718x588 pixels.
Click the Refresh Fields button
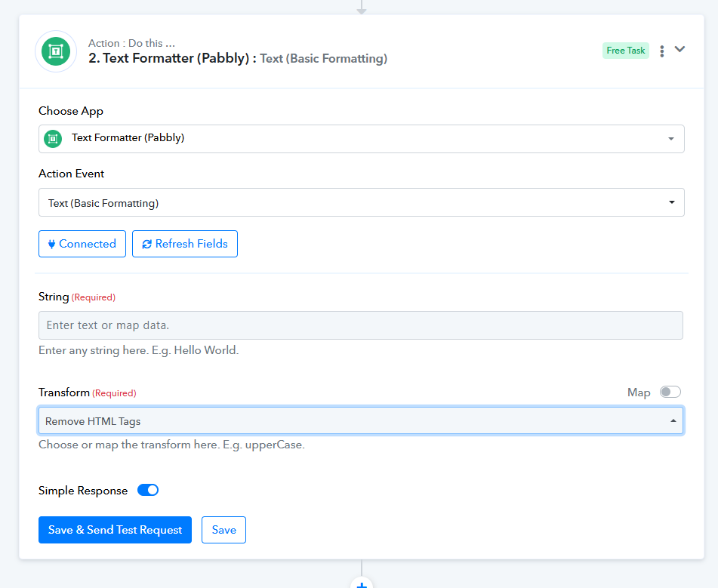pyautogui.click(x=184, y=244)
